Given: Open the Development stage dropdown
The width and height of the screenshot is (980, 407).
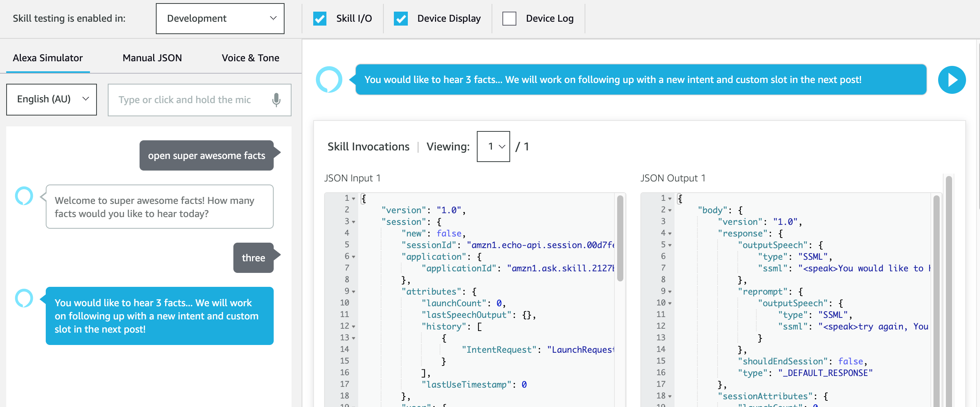Looking at the screenshot, I should [x=220, y=19].
